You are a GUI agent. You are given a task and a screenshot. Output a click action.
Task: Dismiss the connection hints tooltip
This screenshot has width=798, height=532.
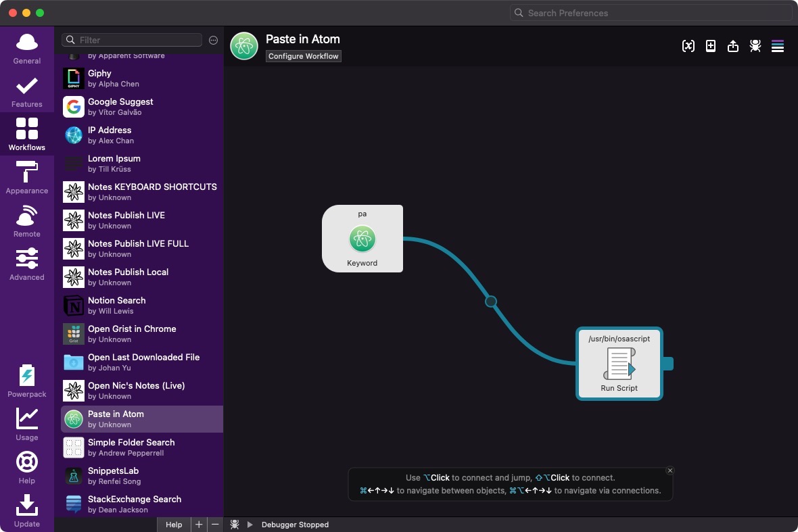[670, 470]
